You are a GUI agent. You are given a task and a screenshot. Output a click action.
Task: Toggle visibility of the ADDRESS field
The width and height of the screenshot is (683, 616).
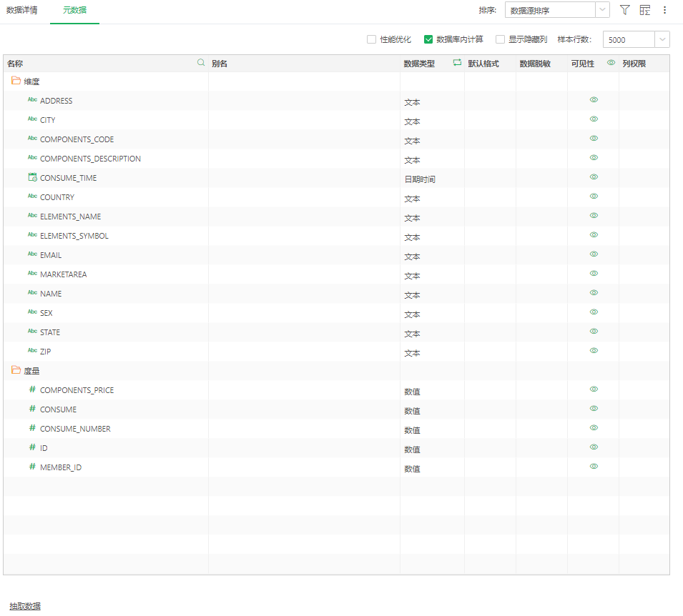point(594,100)
